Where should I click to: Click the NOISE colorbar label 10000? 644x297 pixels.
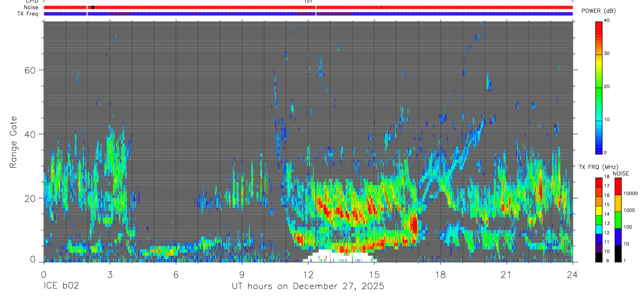[630, 194]
